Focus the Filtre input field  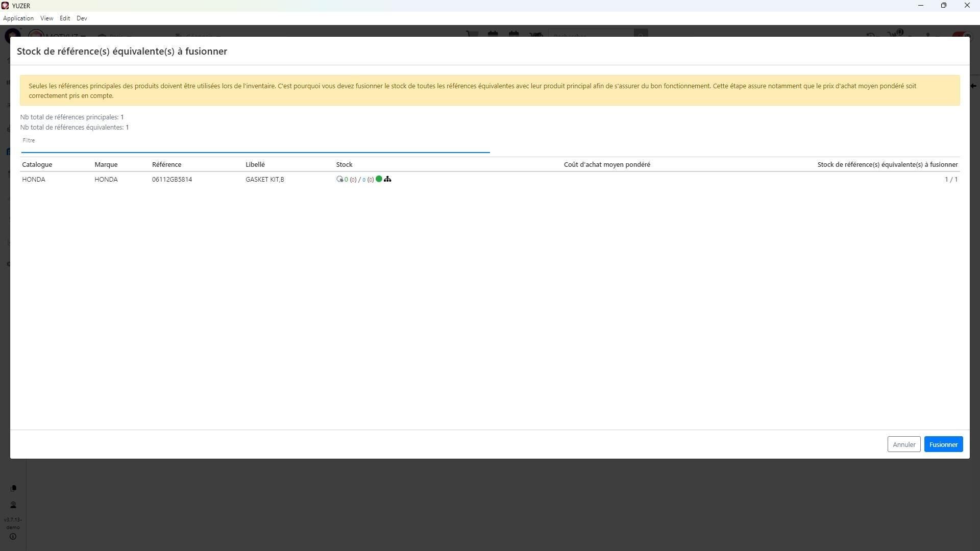pyautogui.click(x=255, y=147)
